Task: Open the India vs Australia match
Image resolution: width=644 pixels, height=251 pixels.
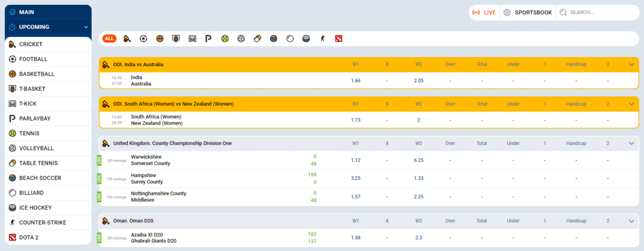Action: [141, 80]
